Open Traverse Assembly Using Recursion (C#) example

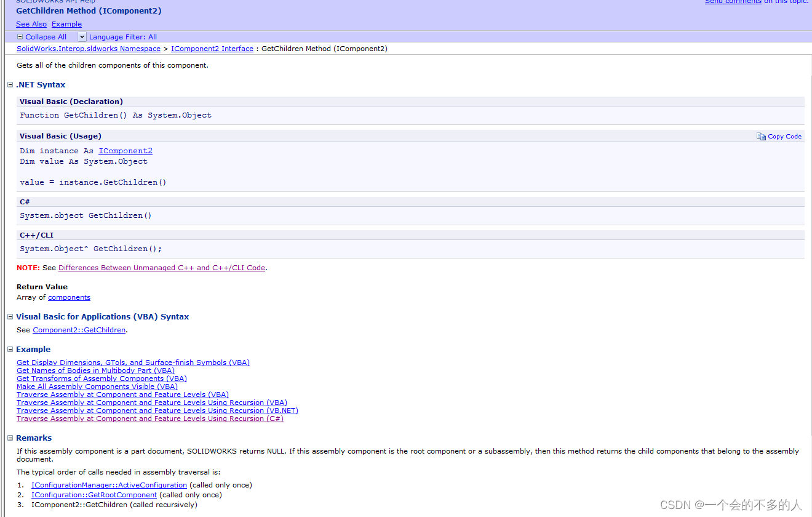click(x=150, y=419)
